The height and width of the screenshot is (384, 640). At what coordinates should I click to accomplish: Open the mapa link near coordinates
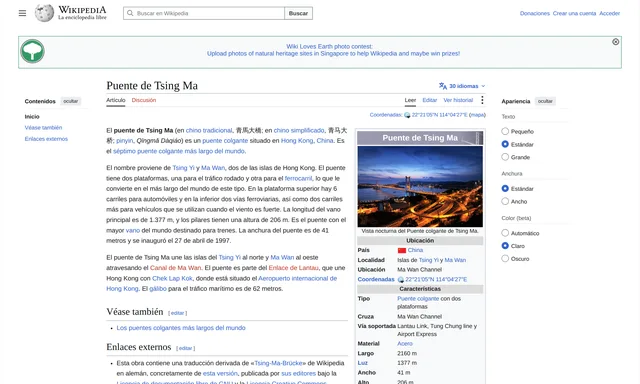tap(477, 115)
